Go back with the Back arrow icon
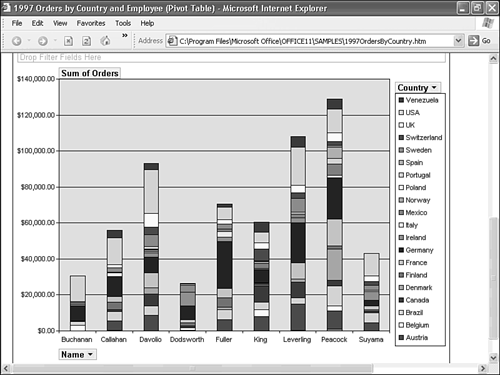The width and height of the screenshot is (500, 375). (17, 41)
